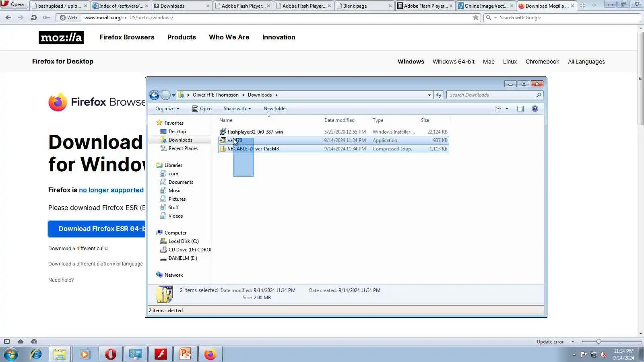Click the Windows 64-bit platform link
This screenshot has width=644, height=362.
click(x=454, y=62)
